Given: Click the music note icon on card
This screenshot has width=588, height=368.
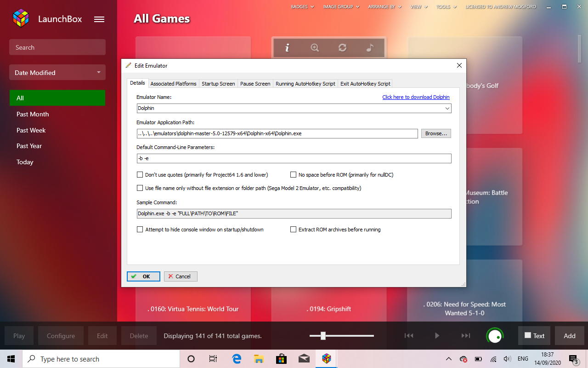Looking at the screenshot, I should 370,47.
